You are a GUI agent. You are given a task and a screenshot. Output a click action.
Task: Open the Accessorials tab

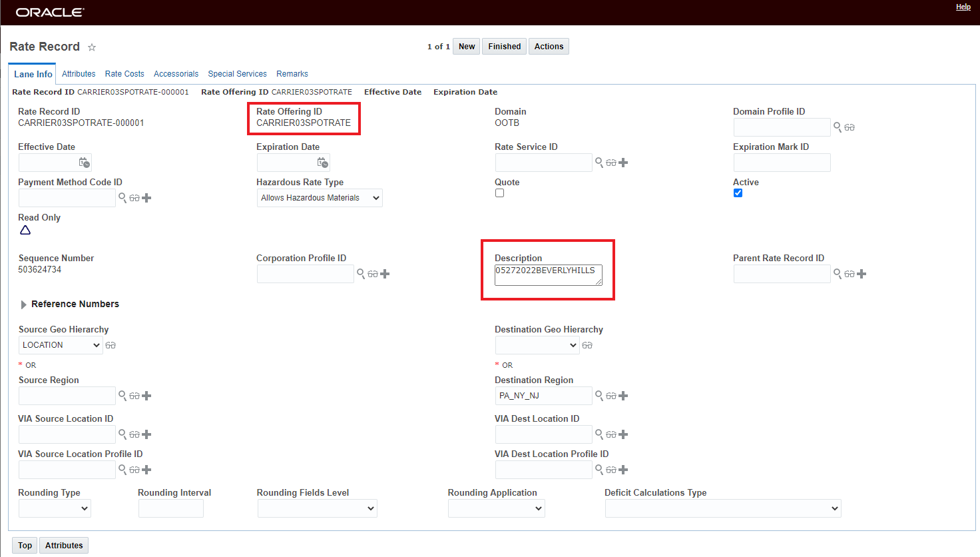click(x=176, y=74)
